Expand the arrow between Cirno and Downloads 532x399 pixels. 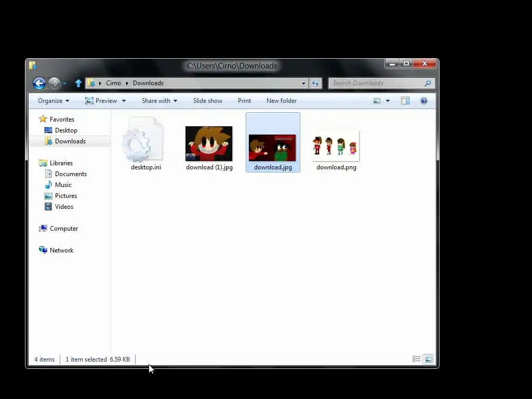(x=127, y=83)
